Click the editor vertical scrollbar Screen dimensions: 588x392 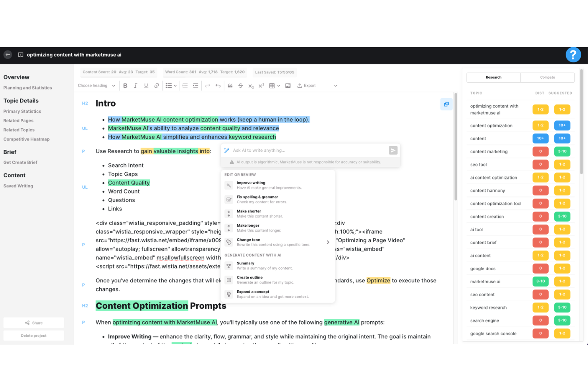(x=456, y=147)
